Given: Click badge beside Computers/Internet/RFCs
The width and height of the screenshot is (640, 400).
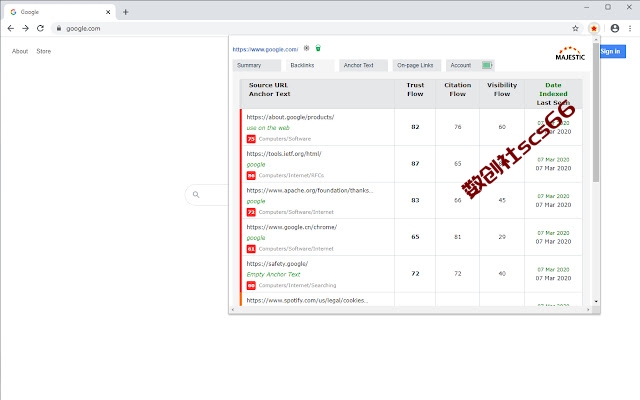Looking at the screenshot, I should [251, 176].
